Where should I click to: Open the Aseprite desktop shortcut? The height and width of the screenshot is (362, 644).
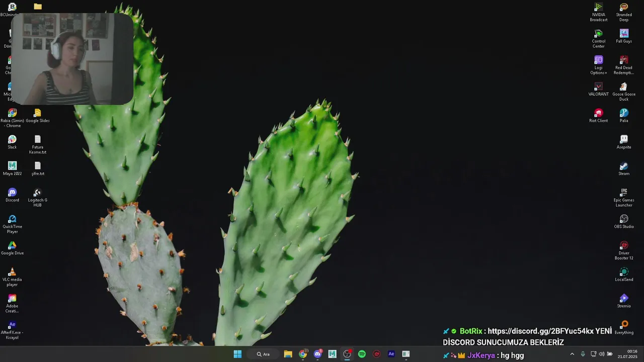pos(624,142)
